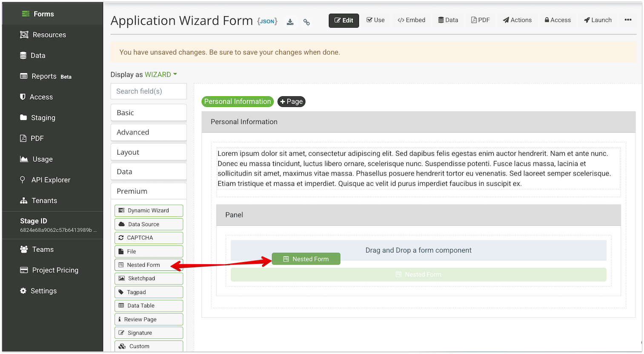
Task: Select the Sketchpad component
Action: tap(149, 278)
